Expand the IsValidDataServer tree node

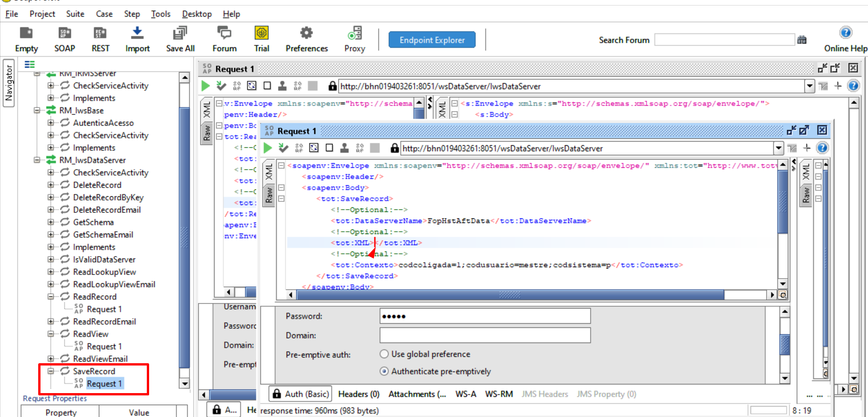[51, 259]
